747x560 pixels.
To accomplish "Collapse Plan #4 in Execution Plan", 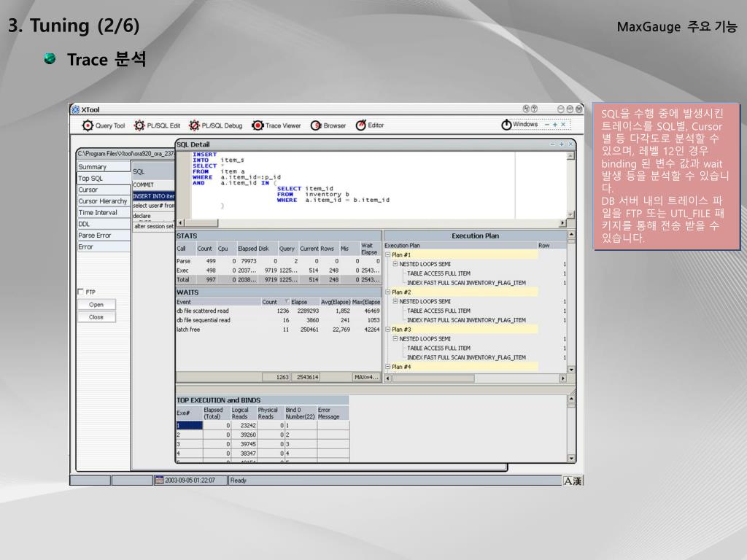I will tap(388, 367).
